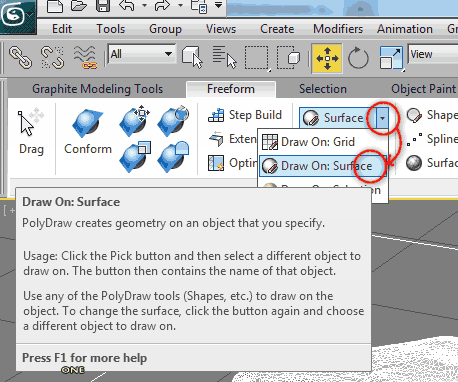Undo the last action with Undo arrow
458x382 pixels.
click(127, 6)
